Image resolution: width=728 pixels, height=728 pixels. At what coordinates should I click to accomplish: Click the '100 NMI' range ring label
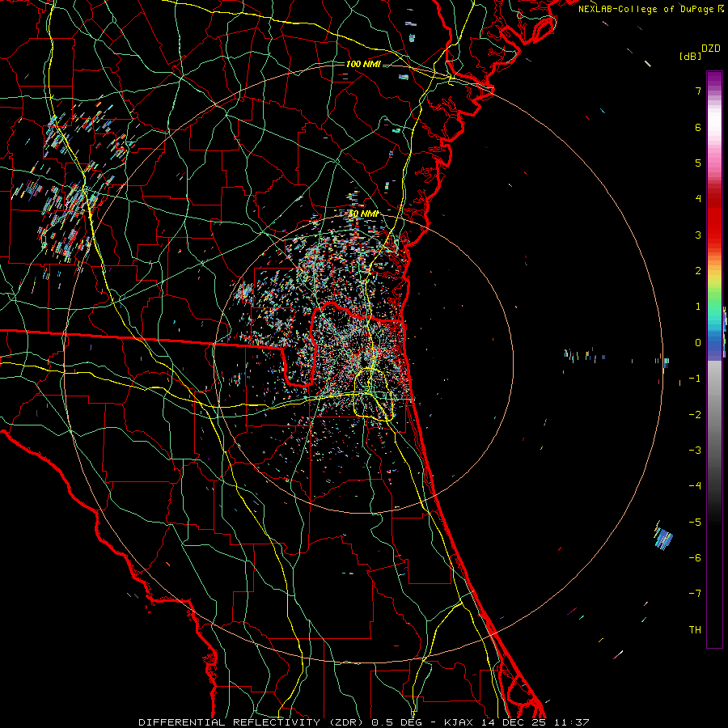coord(363,64)
